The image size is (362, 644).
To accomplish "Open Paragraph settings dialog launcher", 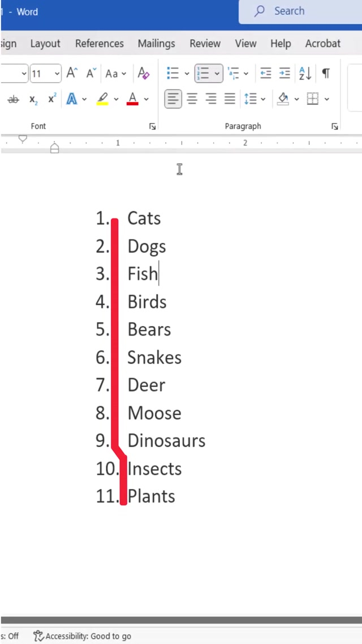I will 335,127.
